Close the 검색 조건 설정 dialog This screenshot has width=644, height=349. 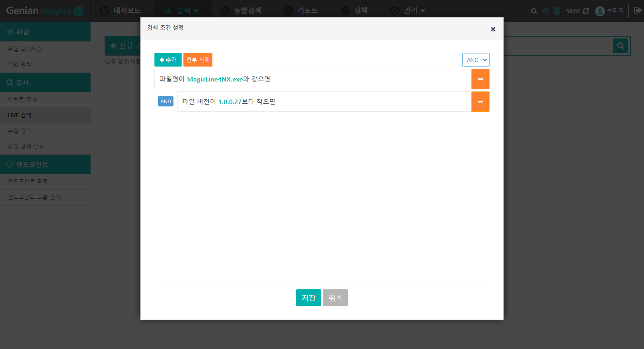coord(493,29)
